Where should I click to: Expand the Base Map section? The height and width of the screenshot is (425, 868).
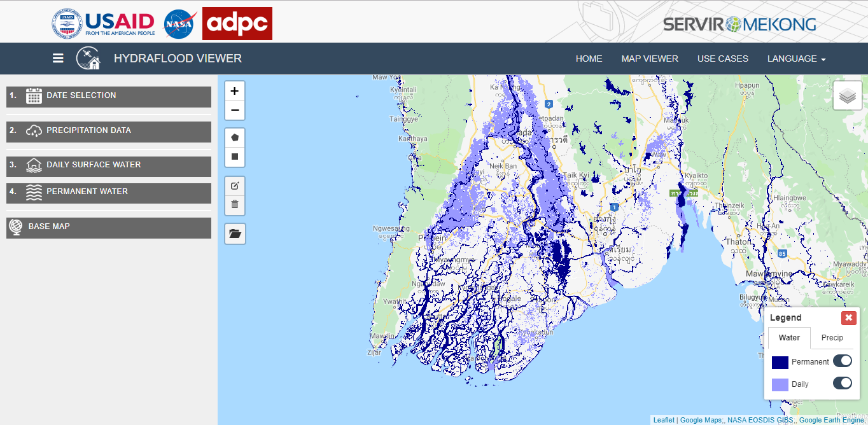(109, 228)
